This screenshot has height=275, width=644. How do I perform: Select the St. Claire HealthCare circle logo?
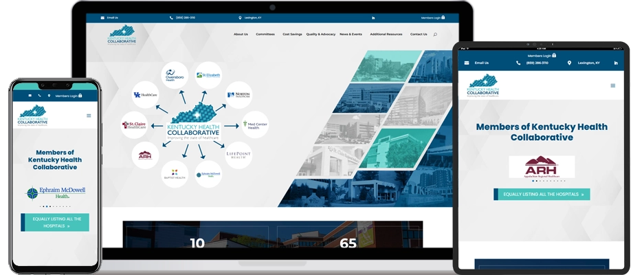tap(134, 124)
